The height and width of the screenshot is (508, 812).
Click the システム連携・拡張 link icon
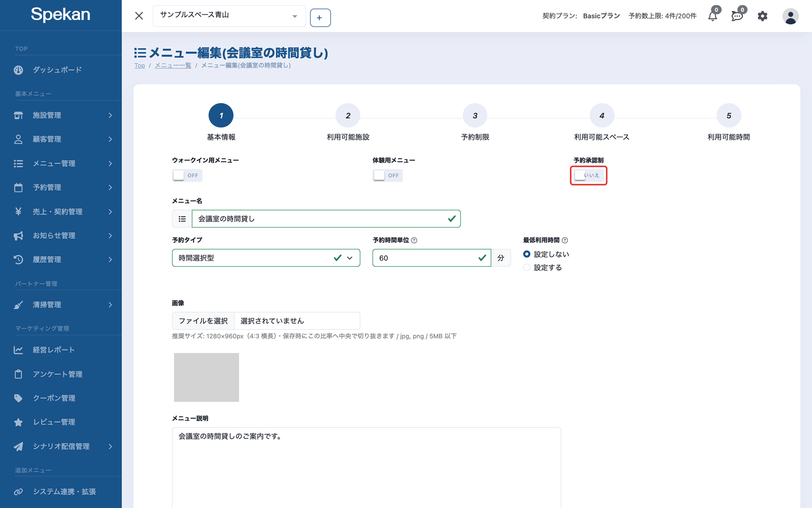click(x=18, y=492)
